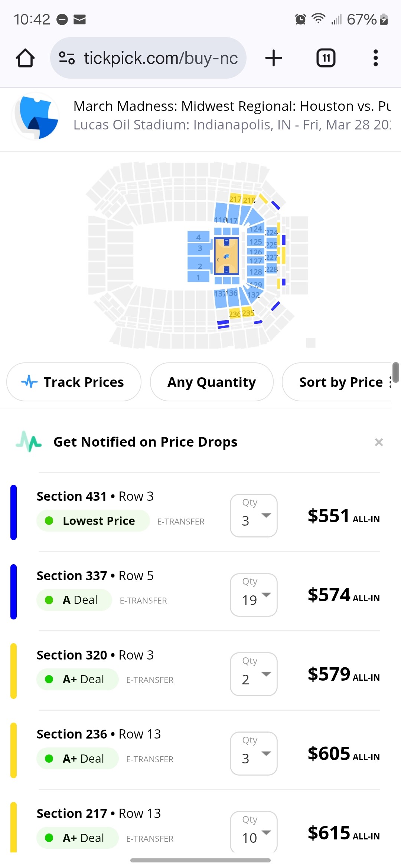Open the Sort by Price option
The width and height of the screenshot is (401, 868).
point(340,382)
